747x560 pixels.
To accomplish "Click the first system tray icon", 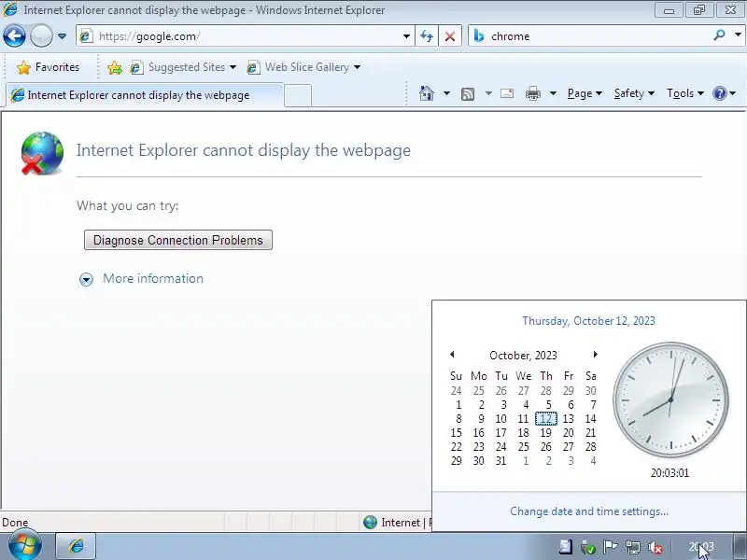I will coord(566,547).
